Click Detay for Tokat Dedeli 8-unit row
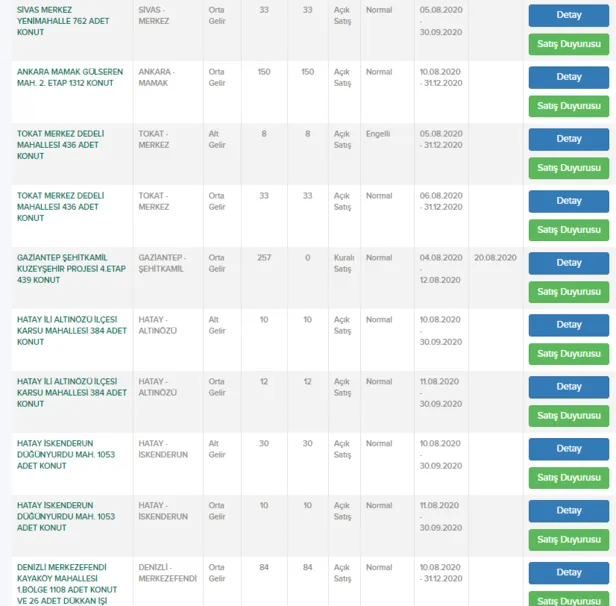 click(x=568, y=139)
